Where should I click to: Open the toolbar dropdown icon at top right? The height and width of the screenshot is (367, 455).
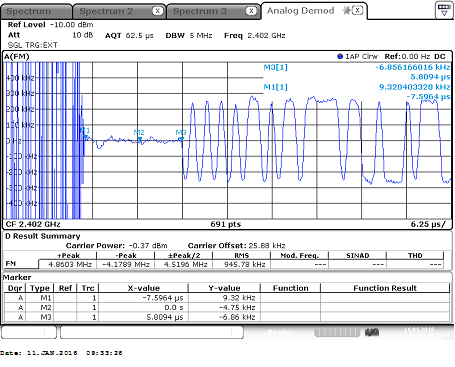pos(444,10)
